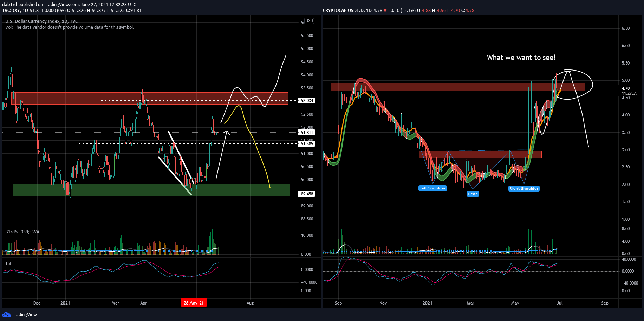Click the 2021 label on DXY time axis

coord(65,303)
